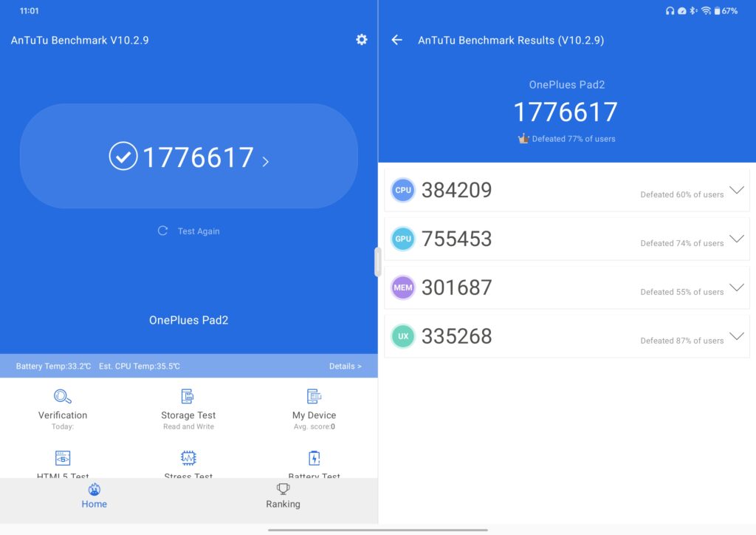Check the headphones status icon
The image size is (756, 535).
(x=670, y=10)
